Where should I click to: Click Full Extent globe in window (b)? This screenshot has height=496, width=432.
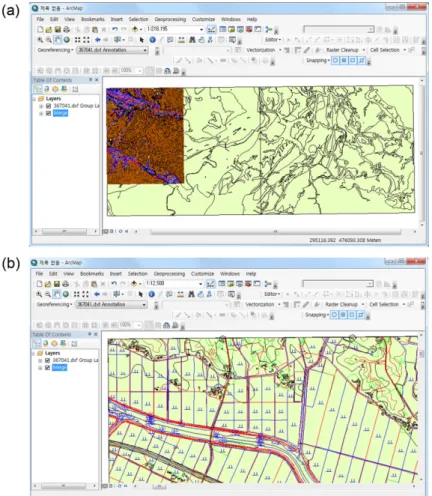click(66, 294)
